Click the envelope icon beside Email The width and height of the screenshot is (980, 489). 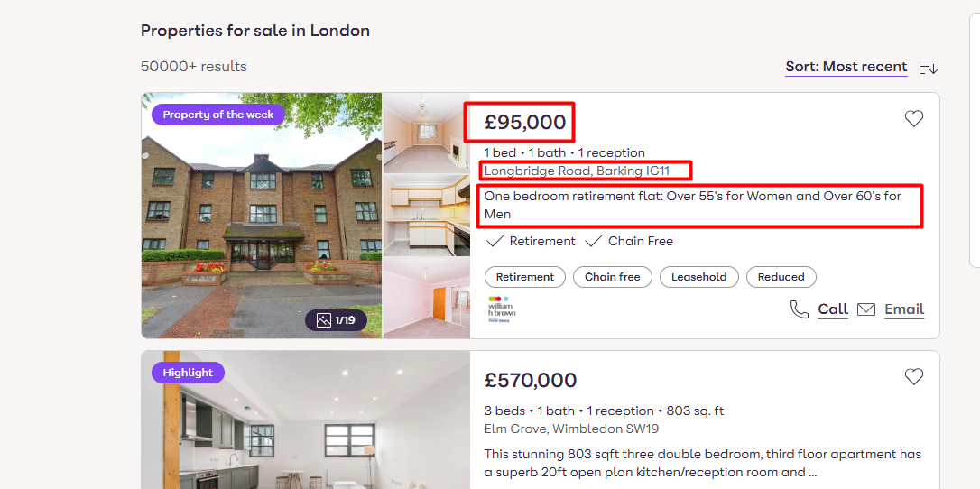tap(866, 309)
